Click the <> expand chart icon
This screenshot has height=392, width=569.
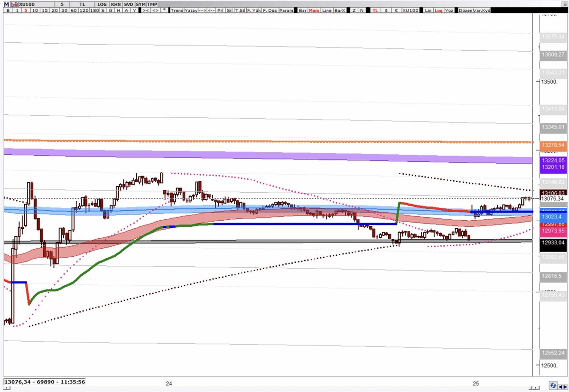click(x=155, y=10)
